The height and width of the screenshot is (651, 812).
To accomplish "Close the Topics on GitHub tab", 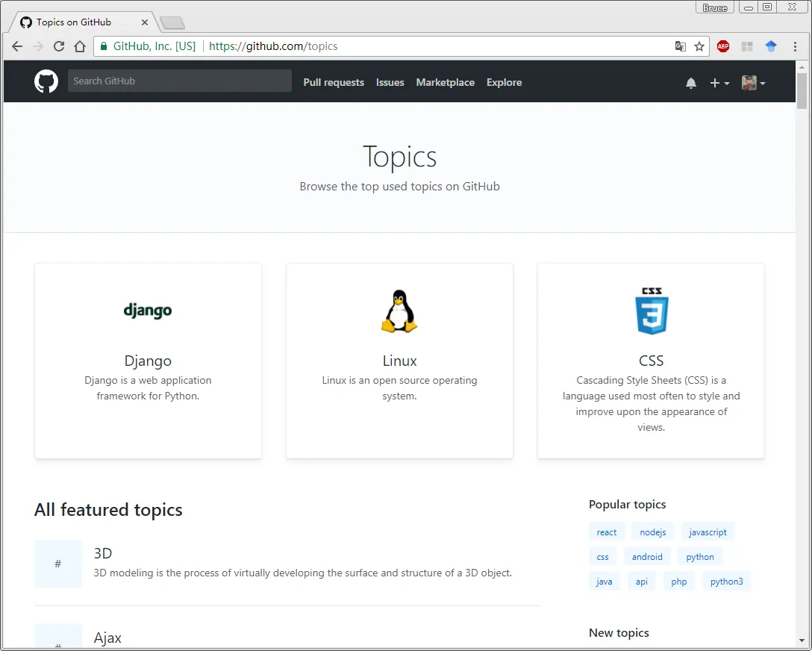I will click(x=145, y=22).
